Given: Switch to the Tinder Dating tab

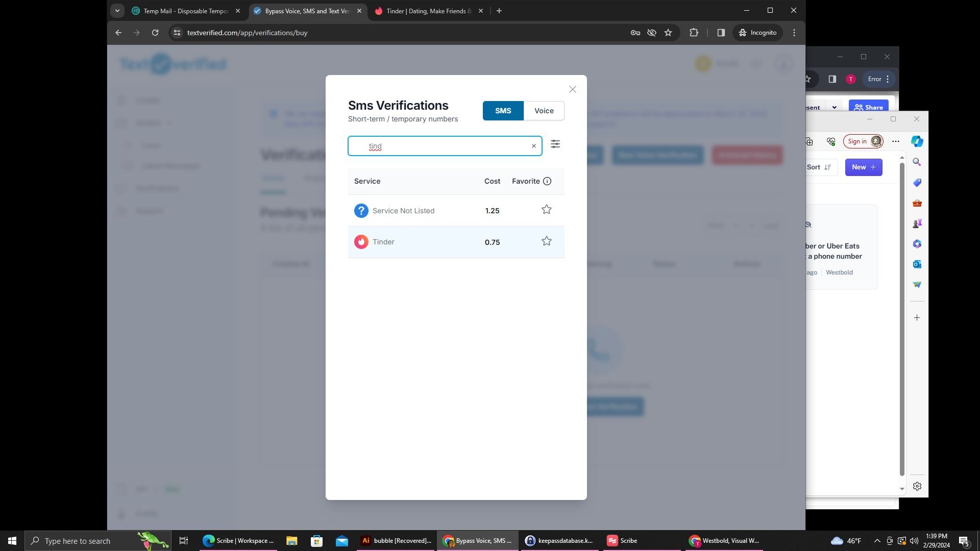Looking at the screenshot, I should (x=429, y=11).
